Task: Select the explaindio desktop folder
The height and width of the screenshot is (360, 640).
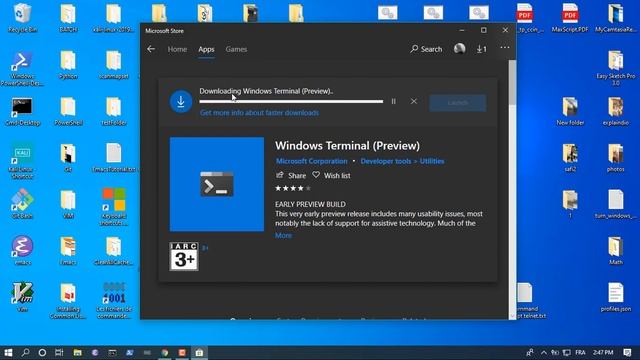Action: click(x=616, y=111)
